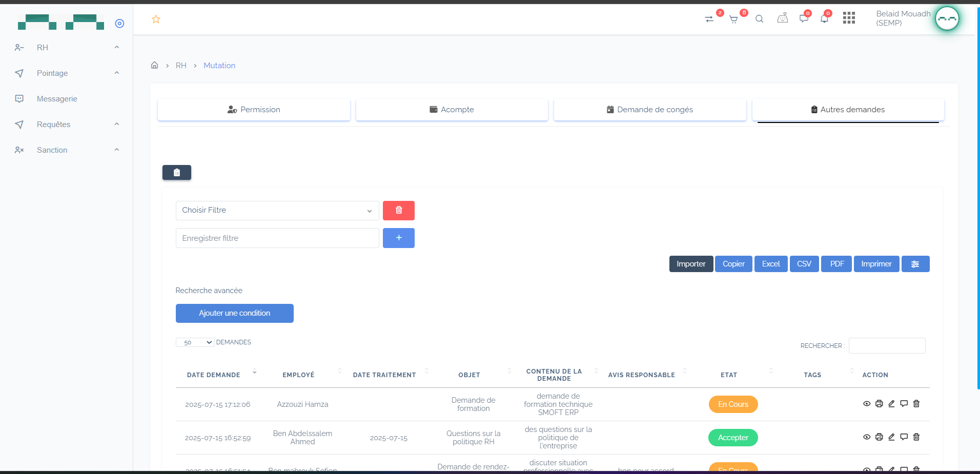Click the scale icon in header
Viewport: 980px width, 474px height.
click(x=783, y=18)
